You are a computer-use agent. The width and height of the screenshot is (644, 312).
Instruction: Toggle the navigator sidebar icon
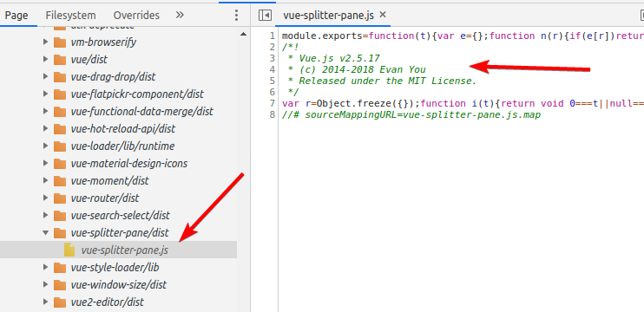[265, 16]
